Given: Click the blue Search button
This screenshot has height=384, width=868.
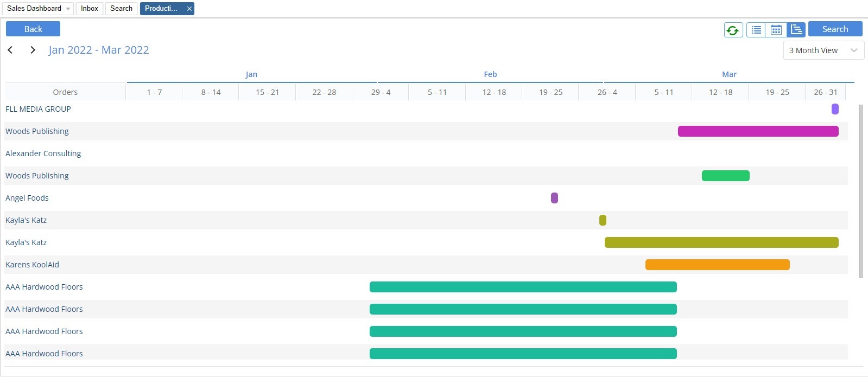Looking at the screenshot, I should coord(835,29).
